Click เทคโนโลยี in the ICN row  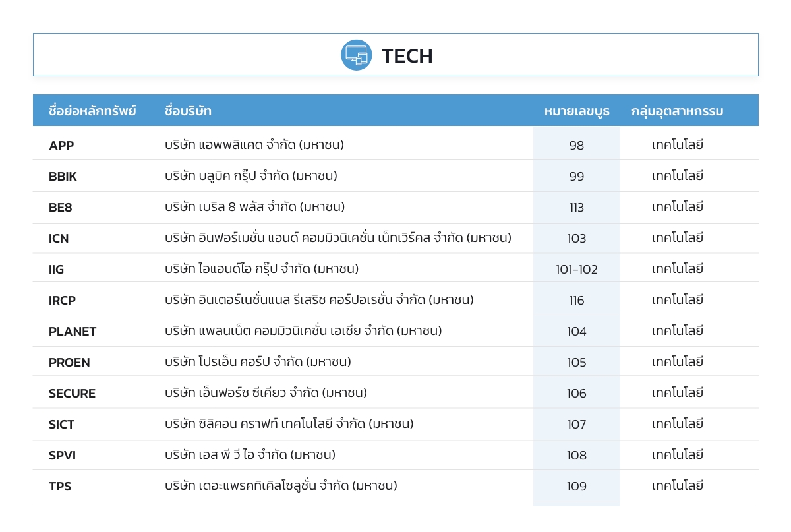678,237
